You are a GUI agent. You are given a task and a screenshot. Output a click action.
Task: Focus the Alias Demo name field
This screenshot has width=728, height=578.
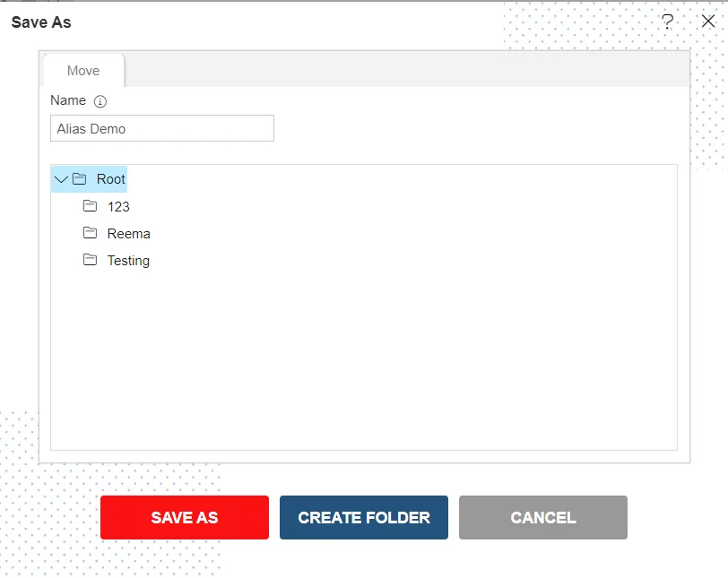[161, 128]
